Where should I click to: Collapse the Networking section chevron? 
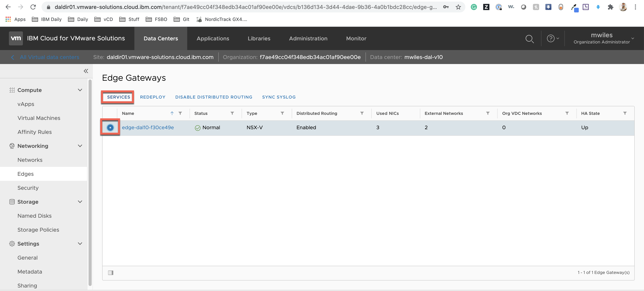coord(80,146)
